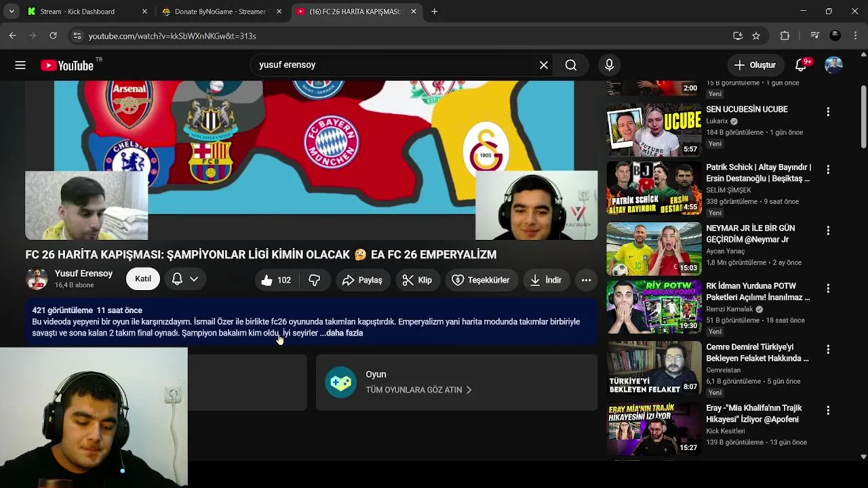This screenshot has width=868, height=488.
Task: Go back with the browser back arrow
Action: (13, 35)
